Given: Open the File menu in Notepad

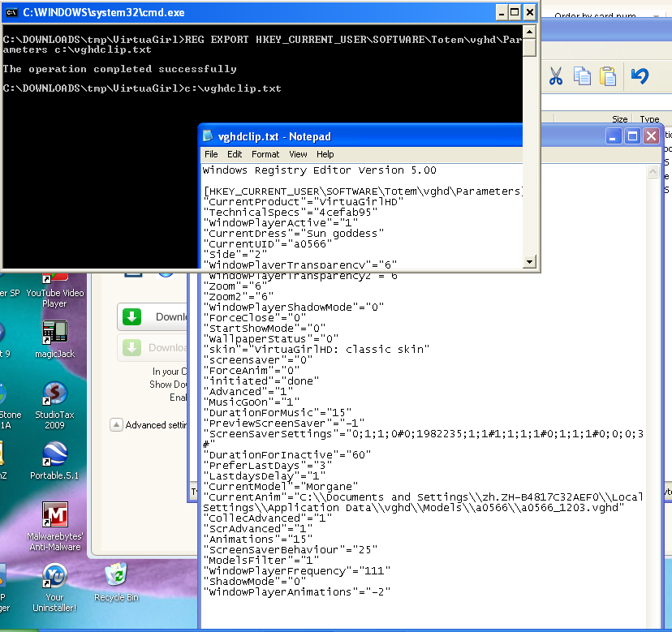Looking at the screenshot, I should point(211,154).
